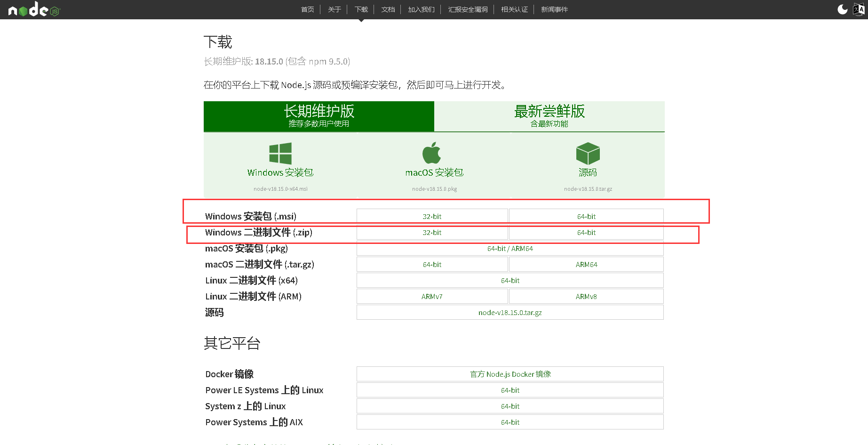Click the Windows 安装包 (.msi) row label

pyautogui.click(x=251, y=217)
